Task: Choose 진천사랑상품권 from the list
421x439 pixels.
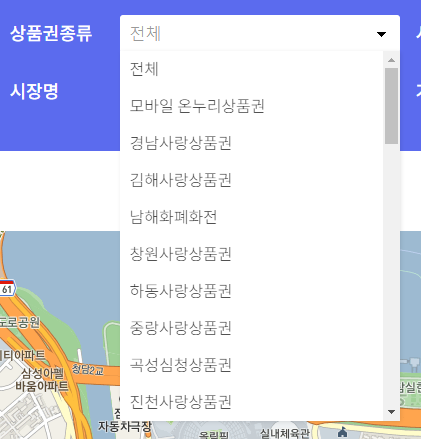Action: [252, 402]
